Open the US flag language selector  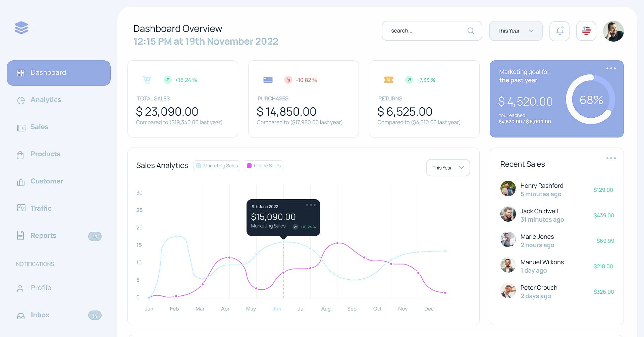[586, 31]
